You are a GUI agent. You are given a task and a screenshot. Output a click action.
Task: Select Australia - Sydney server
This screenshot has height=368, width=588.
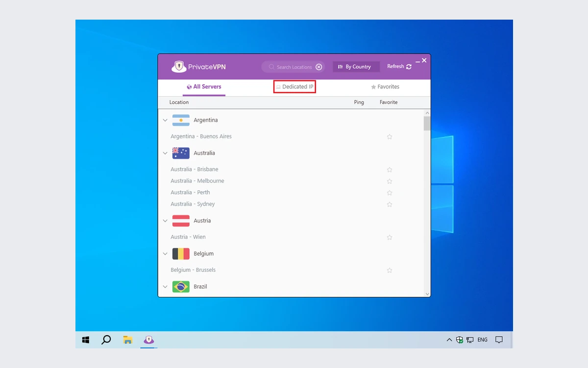pos(193,204)
